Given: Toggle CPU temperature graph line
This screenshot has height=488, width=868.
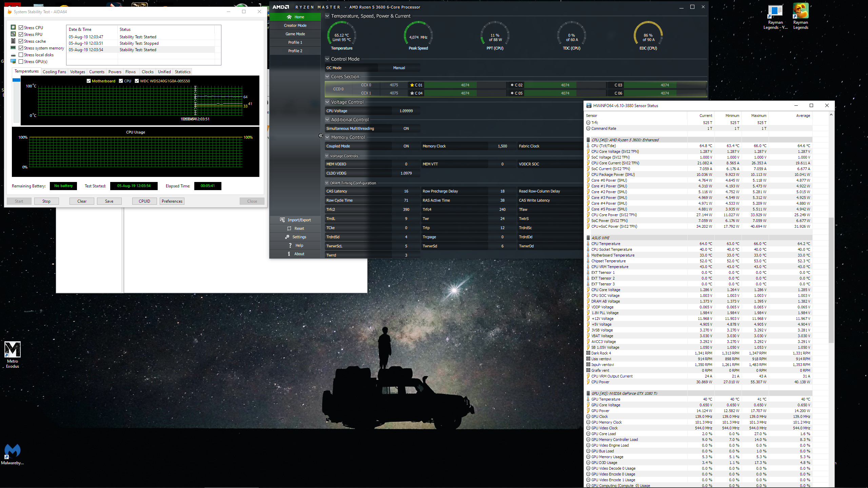Looking at the screenshot, I should (121, 81).
